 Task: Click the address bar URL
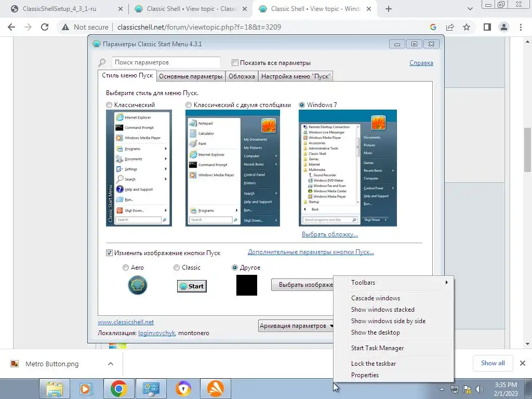point(199,27)
